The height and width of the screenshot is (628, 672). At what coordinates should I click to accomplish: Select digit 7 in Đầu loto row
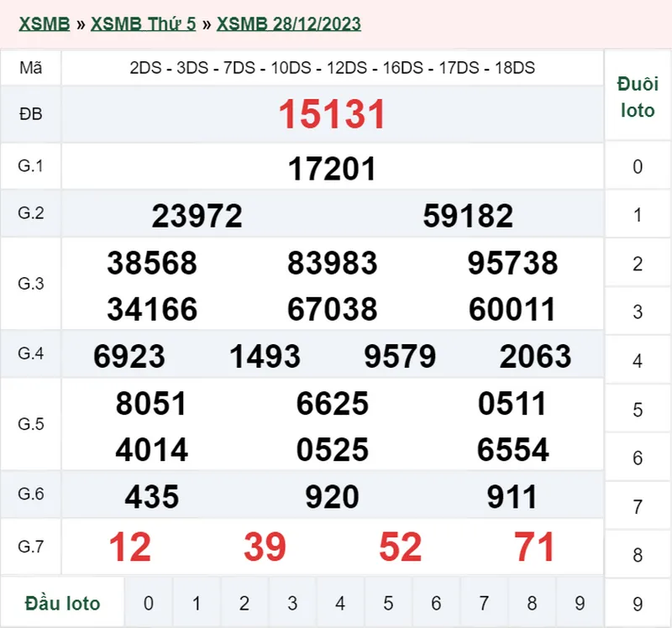coord(484,603)
